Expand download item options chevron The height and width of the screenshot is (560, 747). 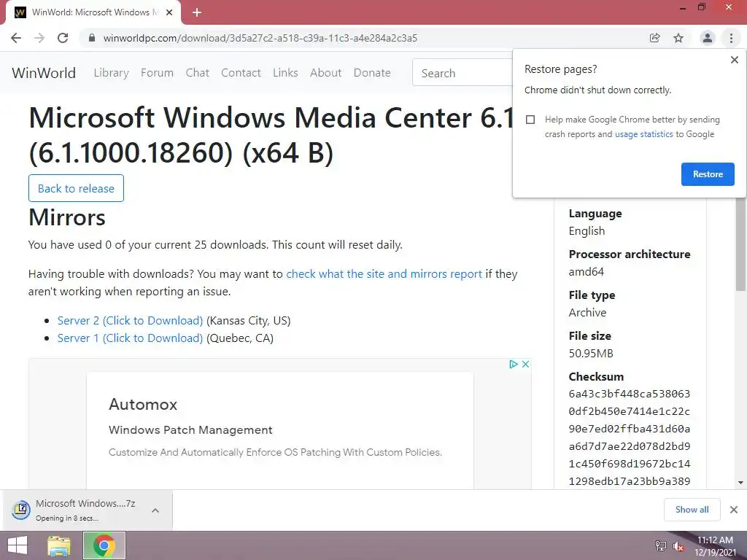point(155,510)
